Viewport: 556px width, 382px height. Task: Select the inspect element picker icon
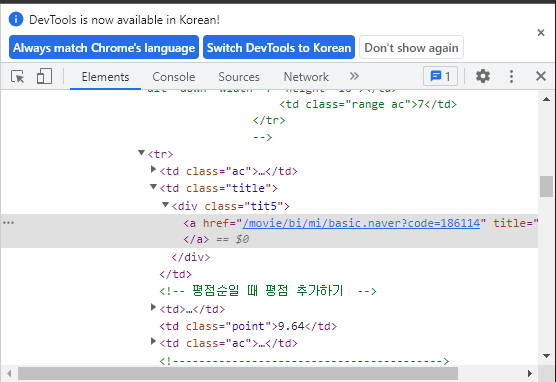click(17, 76)
